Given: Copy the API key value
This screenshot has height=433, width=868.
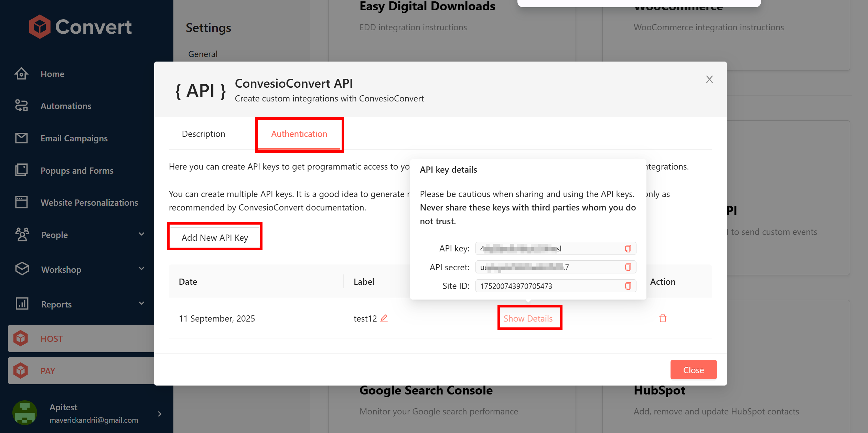Looking at the screenshot, I should (628, 249).
